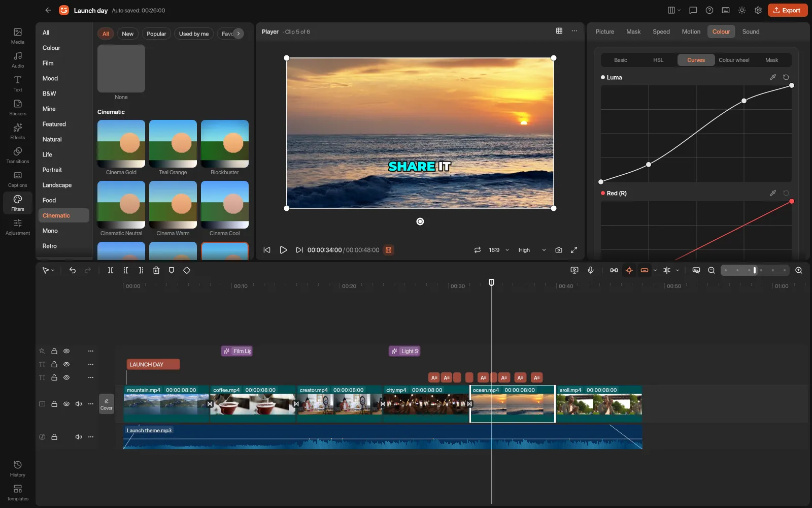Lock the main video track
This screenshot has width=812, height=508.
pyautogui.click(x=54, y=404)
